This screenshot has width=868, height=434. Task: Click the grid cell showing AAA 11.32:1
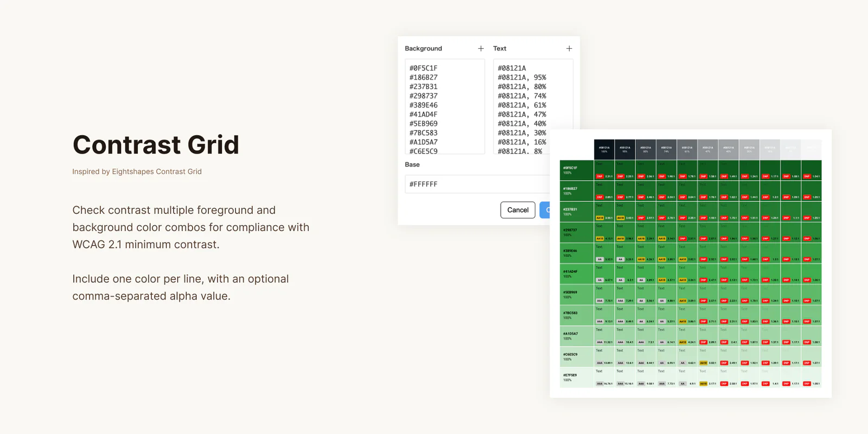click(x=604, y=336)
